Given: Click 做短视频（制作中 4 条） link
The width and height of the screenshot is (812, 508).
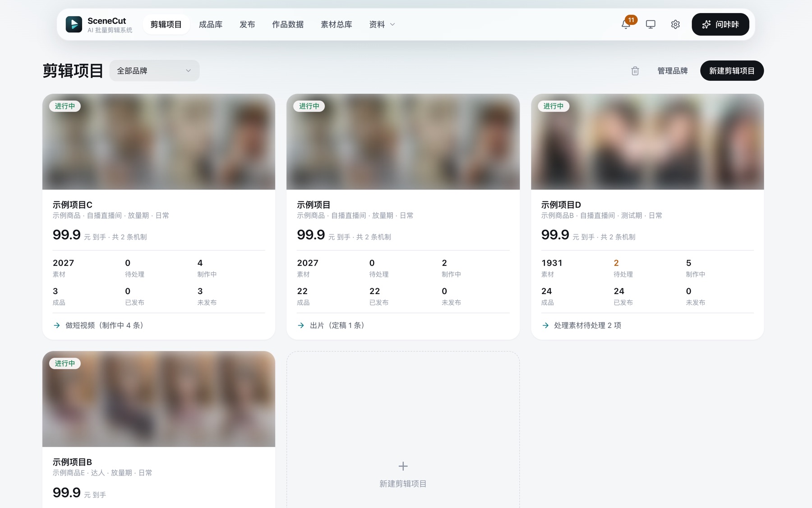Looking at the screenshot, I should (105, 325).
